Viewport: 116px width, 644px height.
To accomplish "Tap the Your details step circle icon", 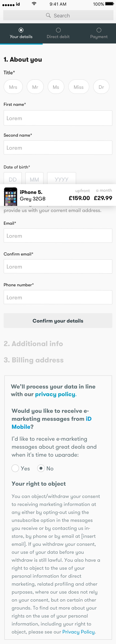I will (21, 30).
